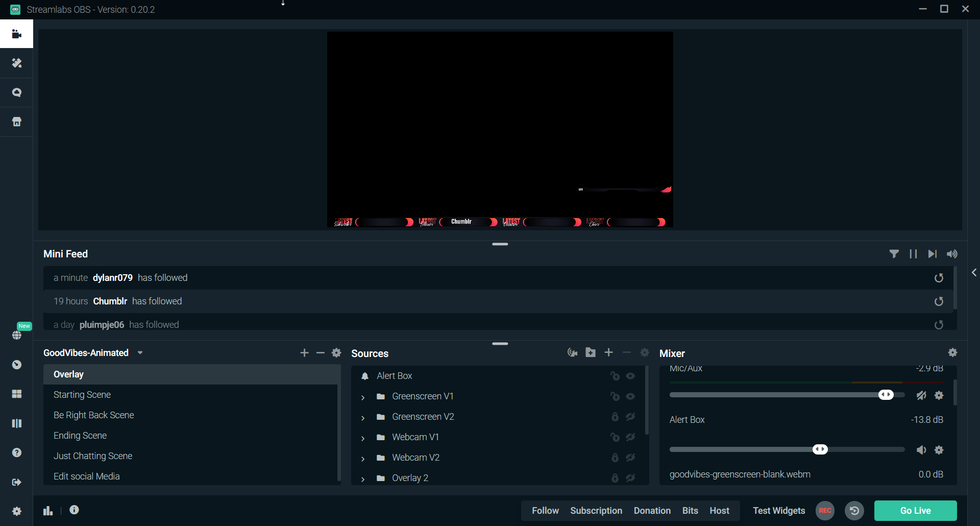
Task: Open the App Store icon in sidebar
Action: coord(17,122)
